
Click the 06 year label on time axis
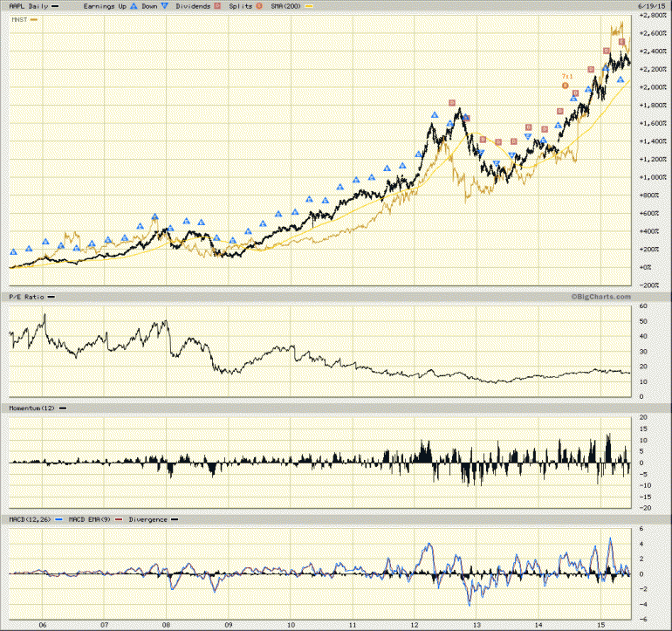click(43, 625)
